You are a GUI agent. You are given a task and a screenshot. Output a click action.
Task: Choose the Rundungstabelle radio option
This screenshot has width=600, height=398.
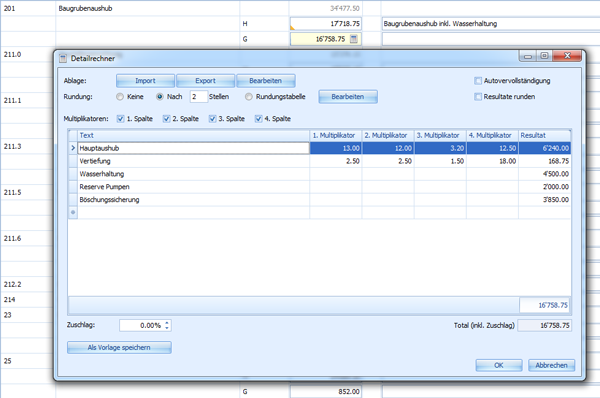(x=249, y=97)
